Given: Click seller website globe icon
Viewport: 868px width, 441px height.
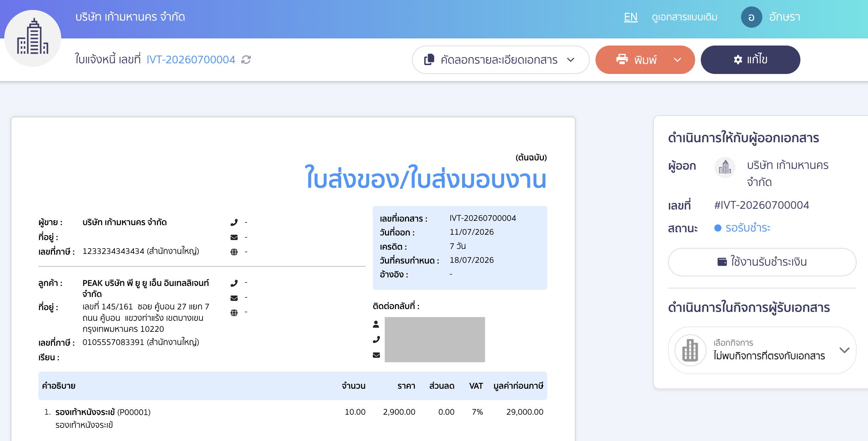Looking at the screenshot, I should click(x=234, y=252).
